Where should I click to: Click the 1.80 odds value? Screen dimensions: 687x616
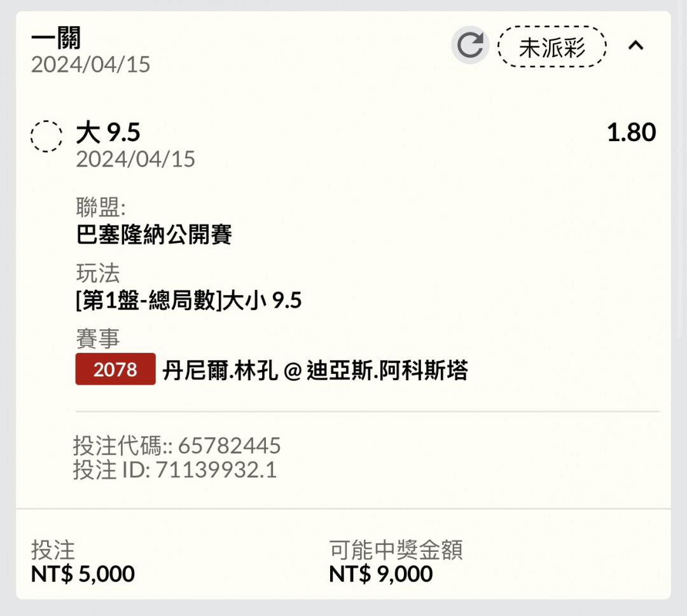coord(632,132)
